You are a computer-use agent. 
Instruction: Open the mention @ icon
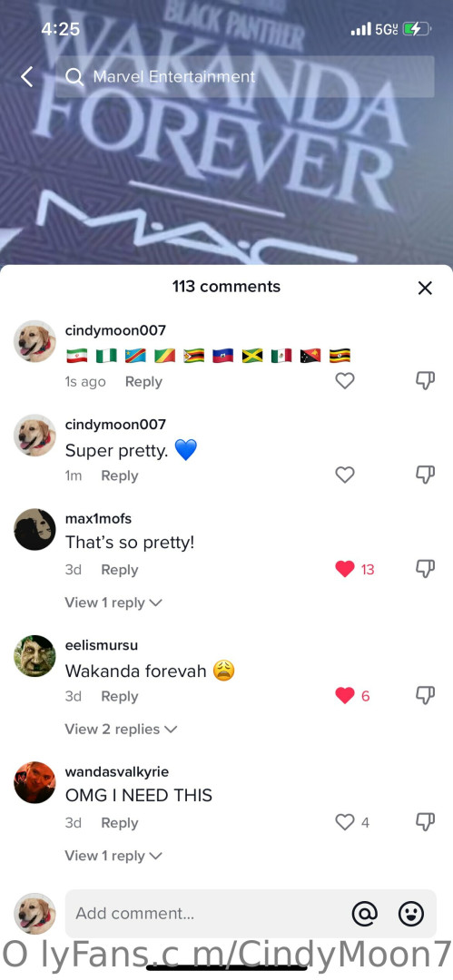pyautogui.click(x=365, y=913)
